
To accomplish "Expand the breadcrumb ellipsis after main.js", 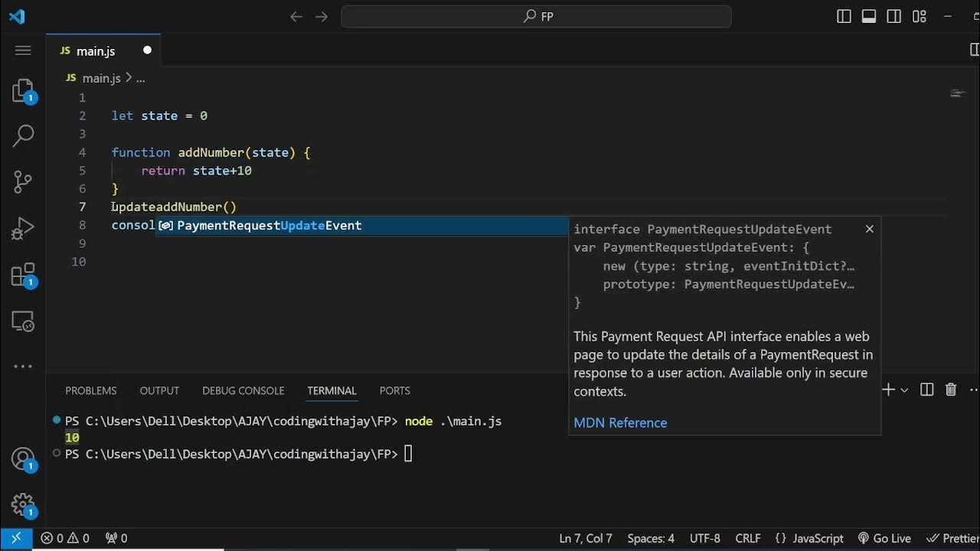I will pyautogui.click(x=140, y=78).
